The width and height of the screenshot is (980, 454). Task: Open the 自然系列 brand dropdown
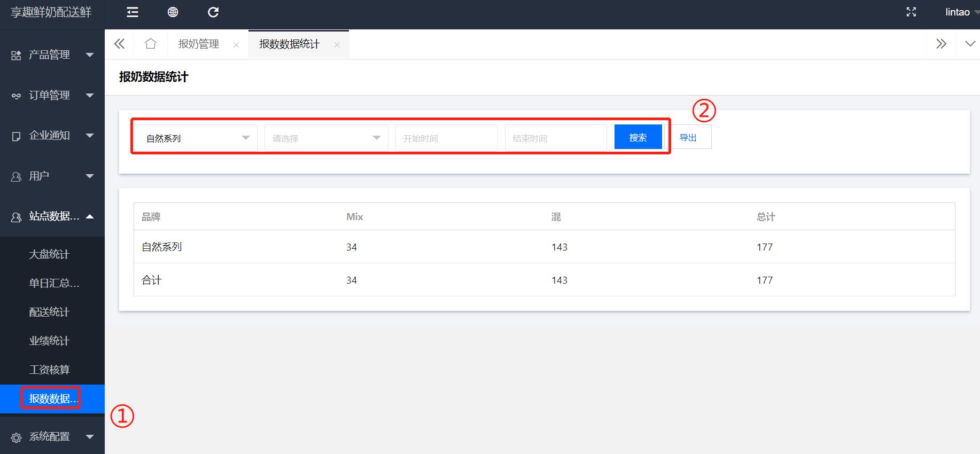click(196, 138)
